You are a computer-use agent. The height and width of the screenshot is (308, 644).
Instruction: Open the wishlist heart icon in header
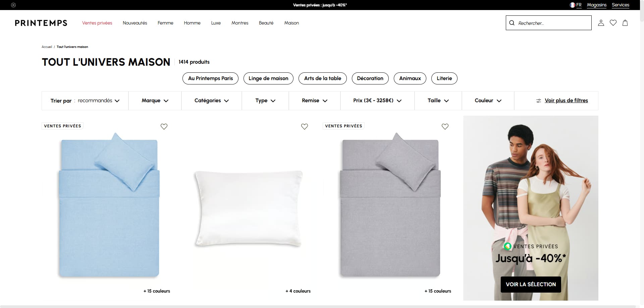click(613, 23)
